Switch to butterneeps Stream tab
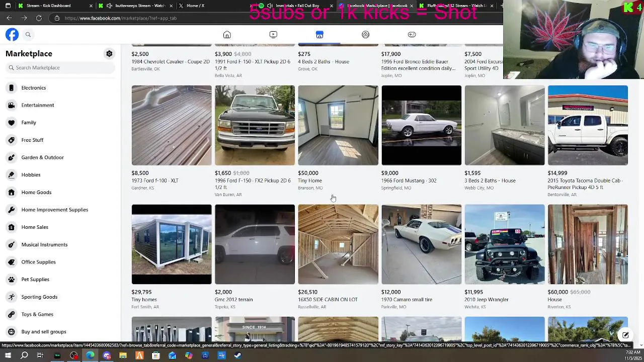644x362 pixels. point(135,6)
